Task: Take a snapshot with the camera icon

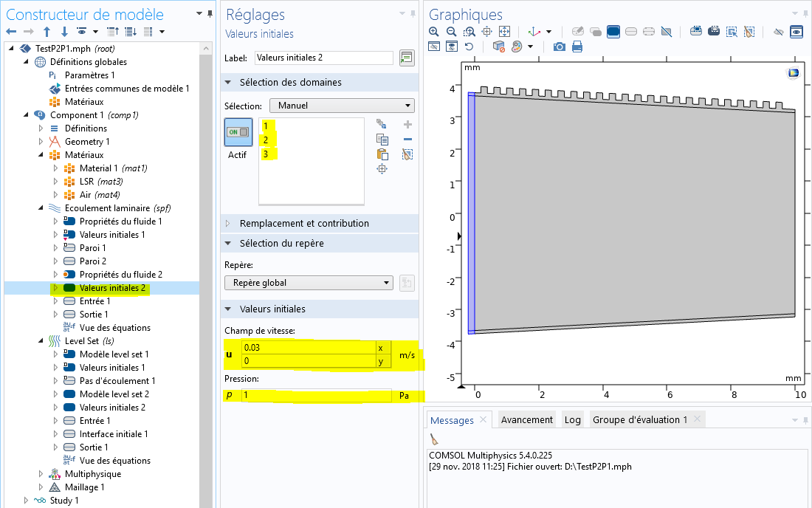Action: coord(560,47)
